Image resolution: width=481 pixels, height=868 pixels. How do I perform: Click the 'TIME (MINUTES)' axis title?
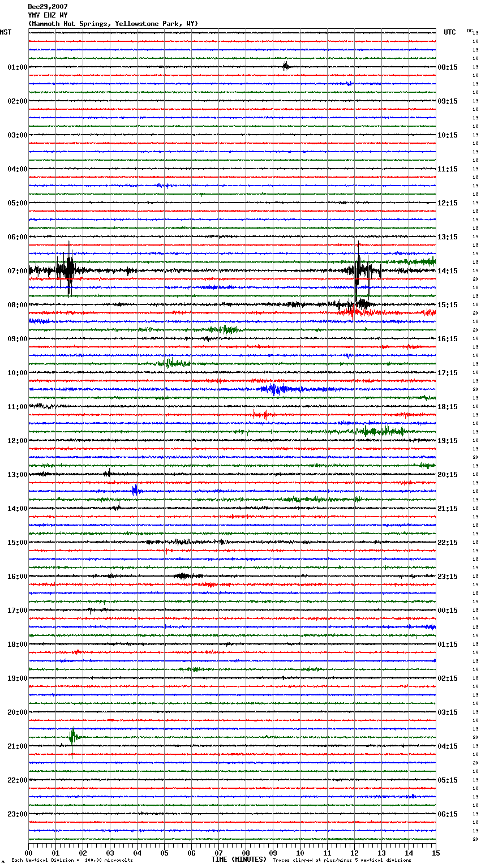[239, 860]
